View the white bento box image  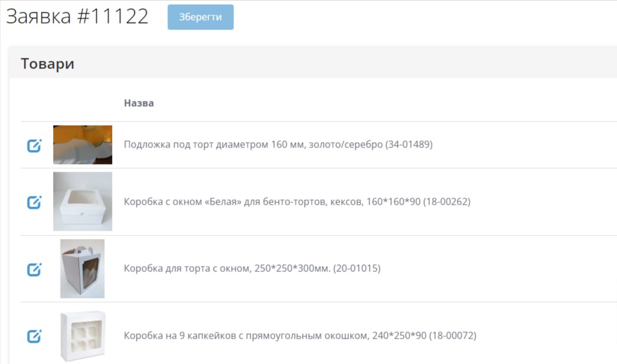click(83, 201)
